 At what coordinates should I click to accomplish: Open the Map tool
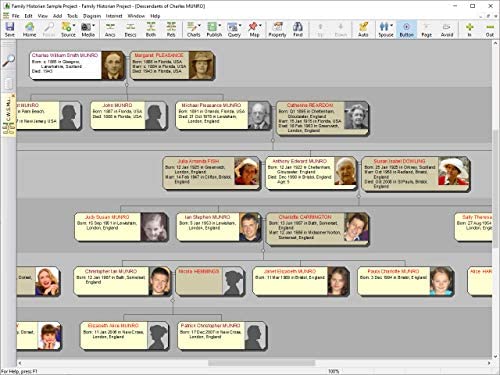click(x=254, y=29)
